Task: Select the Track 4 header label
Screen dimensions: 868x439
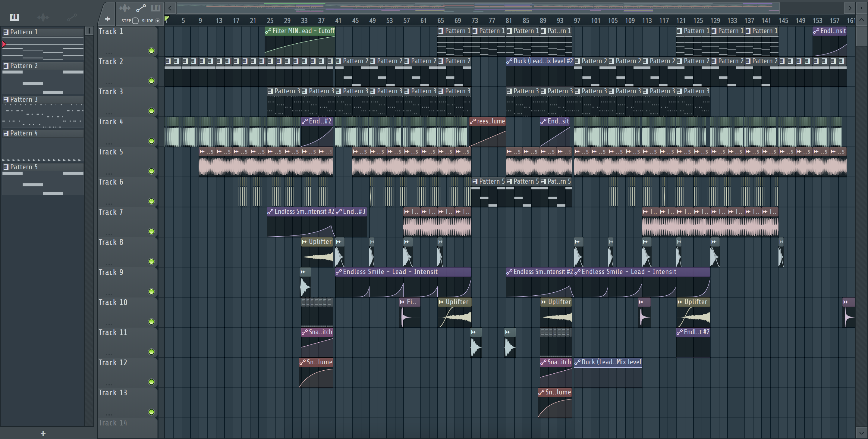Action: pyautogui.click(x=111, y=122)
